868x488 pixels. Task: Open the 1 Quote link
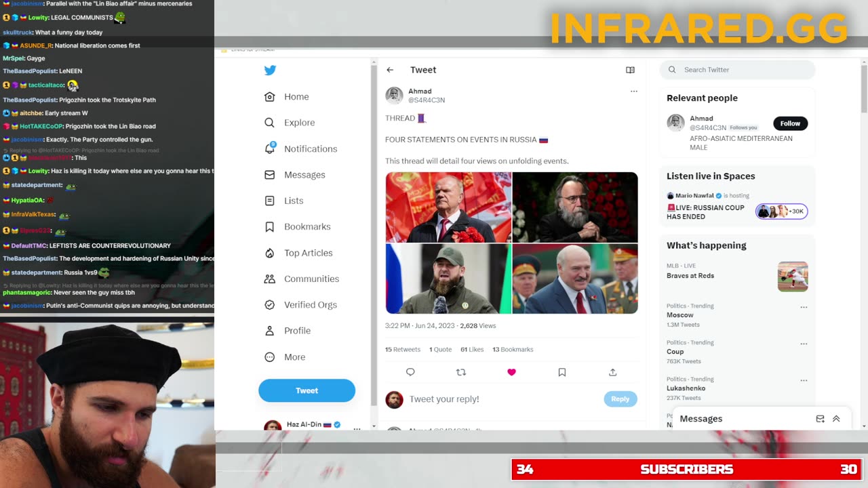pos(440,350)
